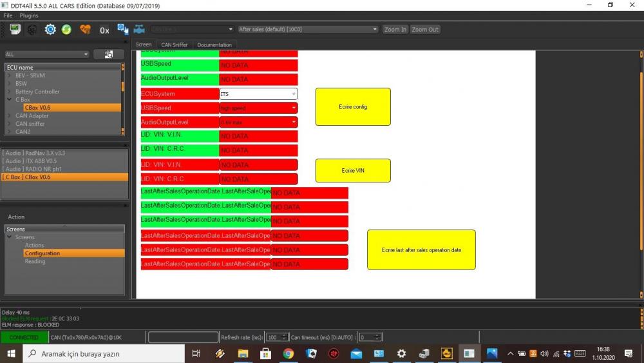This screenshot has height=363, width=644.
Task: Click the blue hand-pointer screens icon
Action: [x=123, y=29]
